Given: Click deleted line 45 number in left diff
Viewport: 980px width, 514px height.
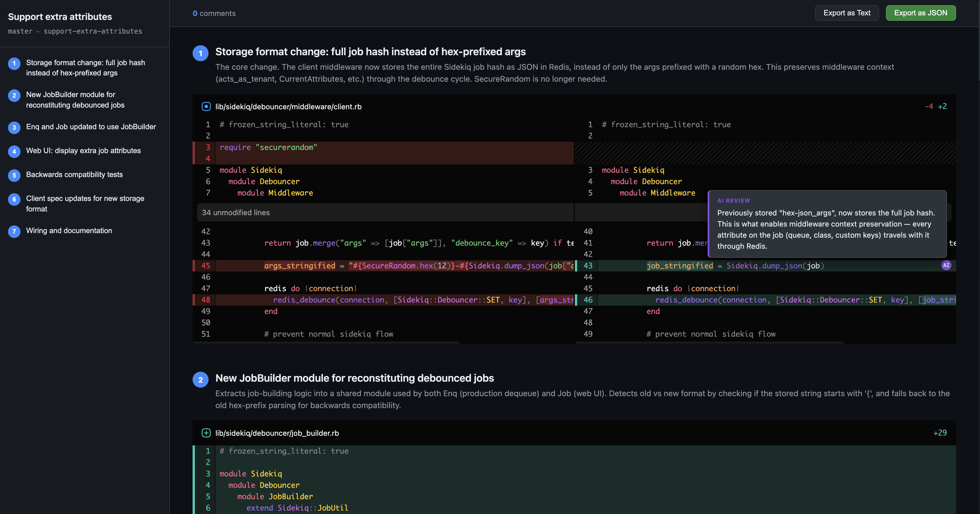Looking at the screenshot, I should pyautogui.click(x=205, y=265).
